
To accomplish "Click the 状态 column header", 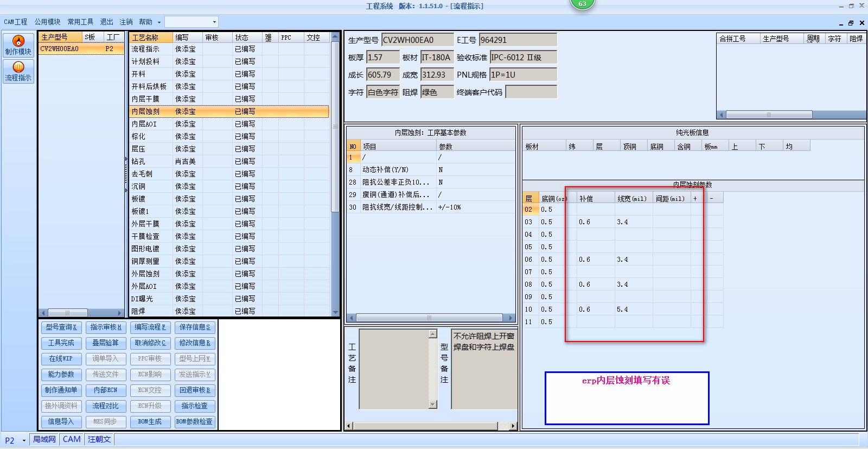I will 247,37.
